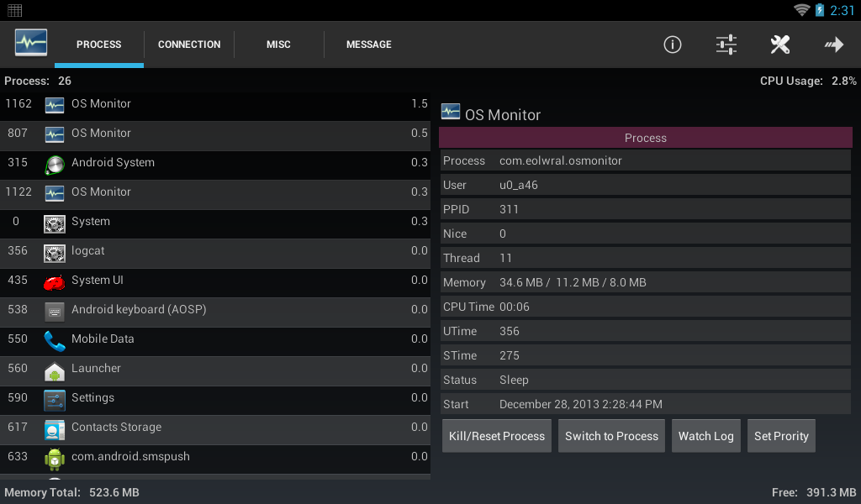This screenshot has height=504, width=861.
Task: Tap the battery charging status icon
Action: 819,10
